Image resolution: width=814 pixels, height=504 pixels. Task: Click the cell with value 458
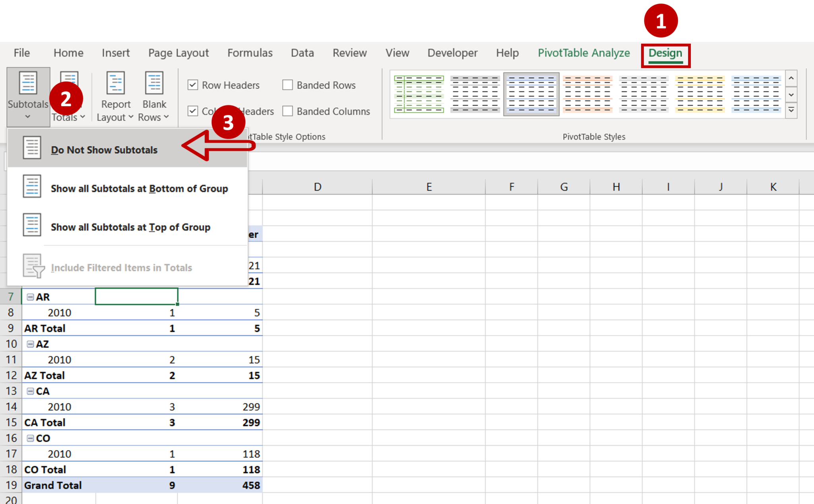(x=220, y=485)
